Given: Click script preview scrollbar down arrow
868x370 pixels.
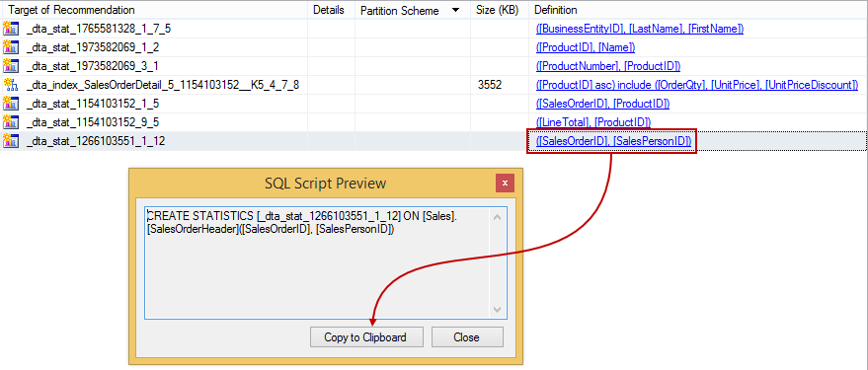Looking at the screenshot, I should pos(497,309).
